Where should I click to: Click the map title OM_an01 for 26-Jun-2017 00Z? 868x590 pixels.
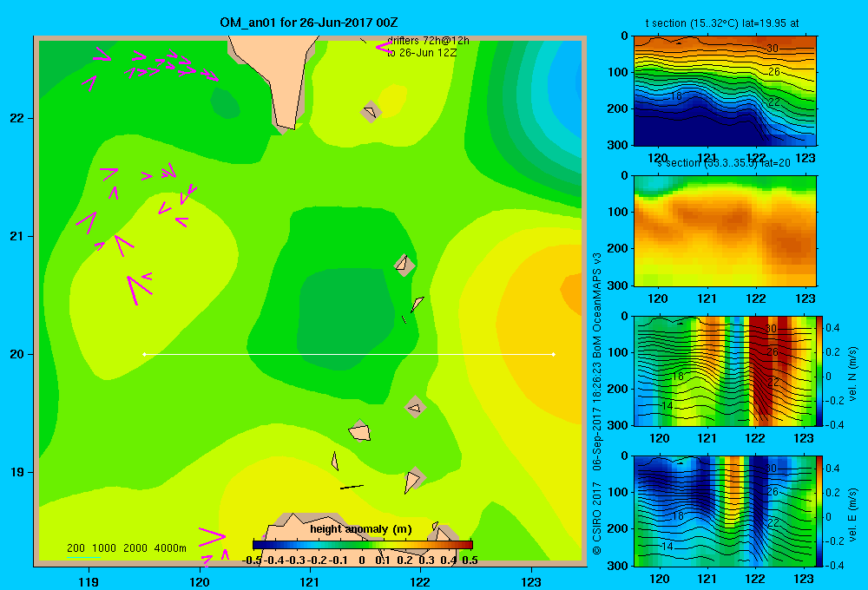(x=308, y=23)
